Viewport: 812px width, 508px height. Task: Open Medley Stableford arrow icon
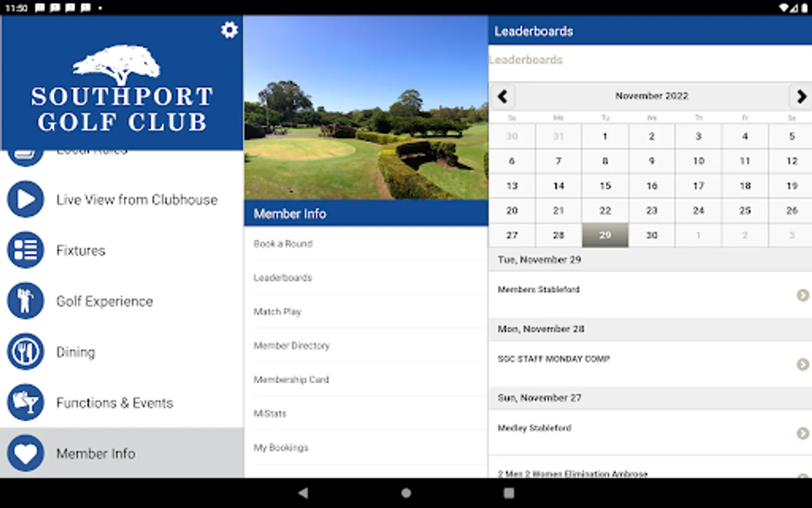(x=802, y=433)
